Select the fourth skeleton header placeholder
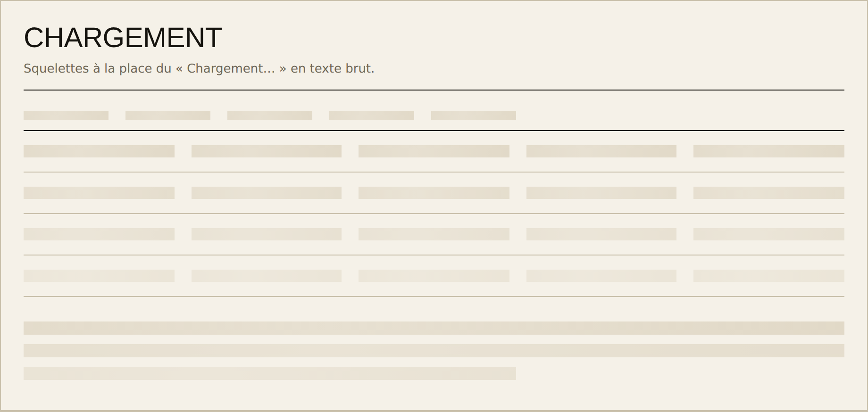 372,115
